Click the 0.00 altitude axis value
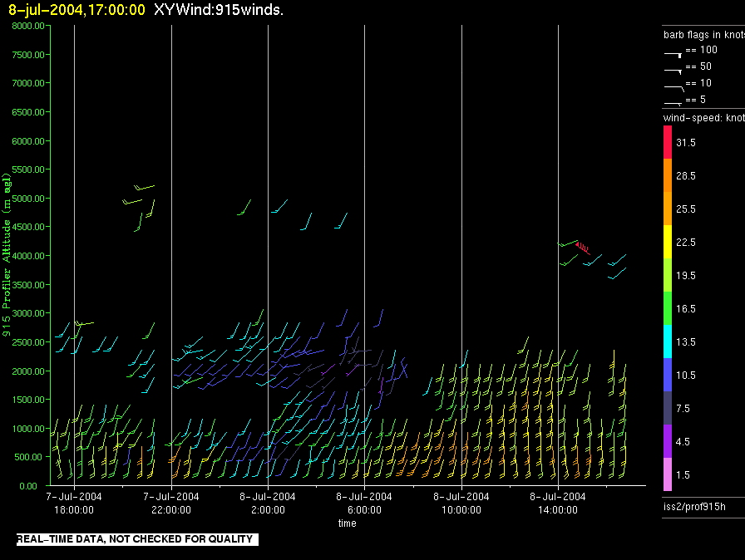 28,486
